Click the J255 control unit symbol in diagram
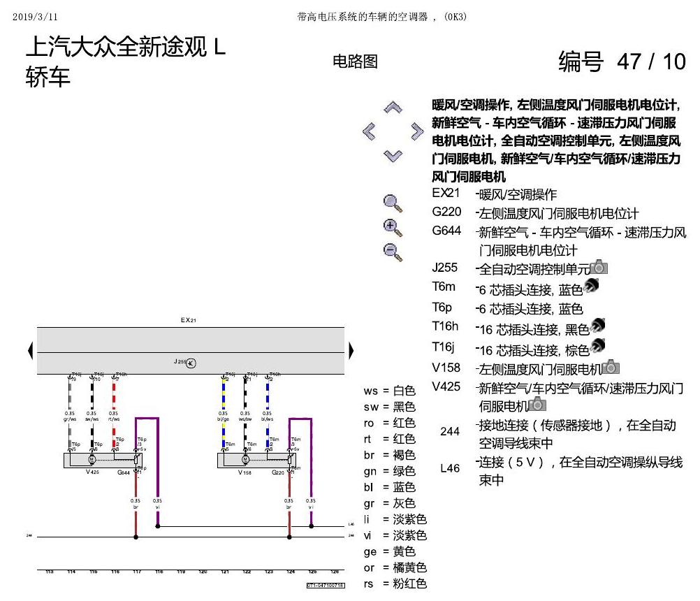The width and height of the screenshot is (700, 601). coord(191,363)
